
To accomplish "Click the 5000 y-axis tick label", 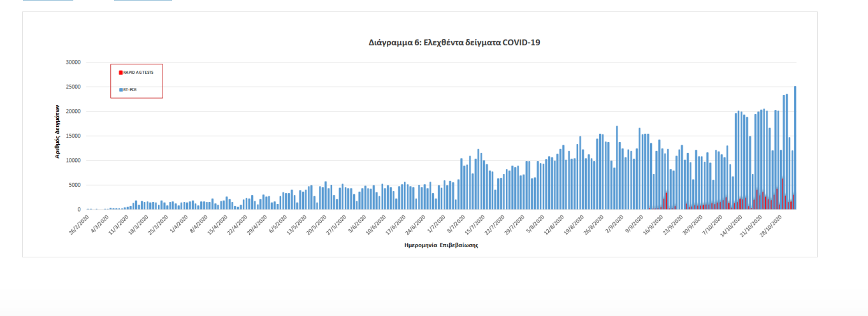I will pos(74,185).
